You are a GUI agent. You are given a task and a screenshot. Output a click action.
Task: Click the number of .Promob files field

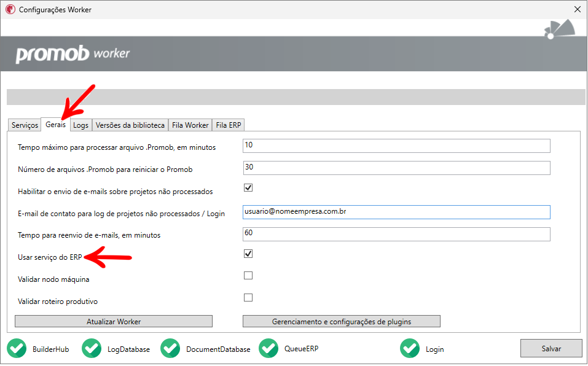pos(396,168)
